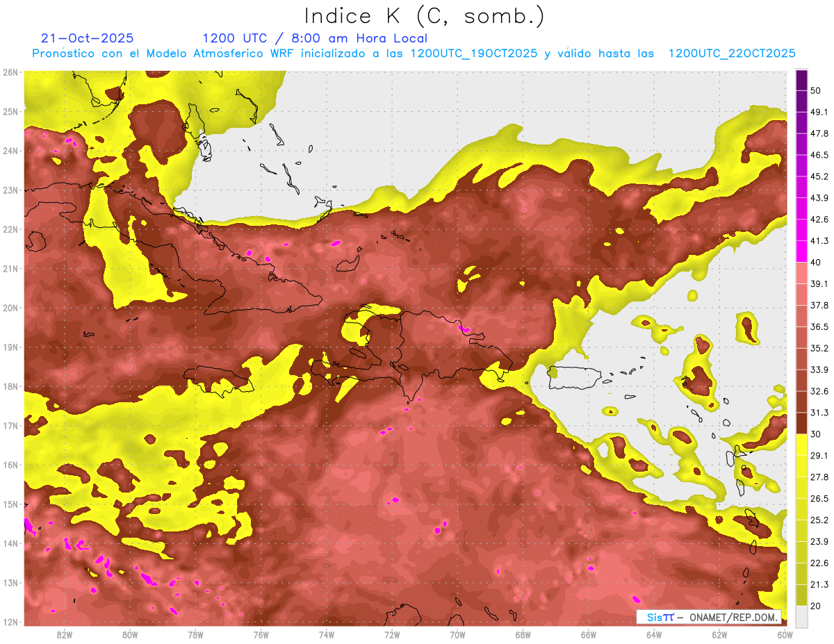The height and width of the screenshot is (644, 834).
Task: Click the "18N" latitude label
Action: [10, 386]
